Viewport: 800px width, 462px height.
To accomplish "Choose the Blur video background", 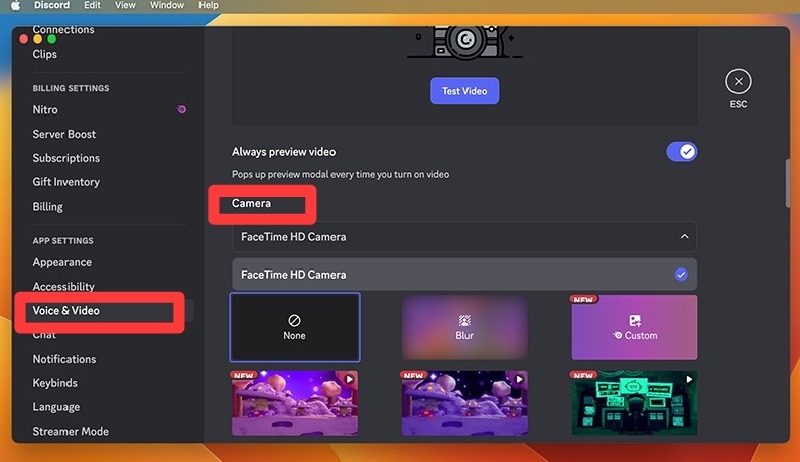I will (x=464, y=327).
